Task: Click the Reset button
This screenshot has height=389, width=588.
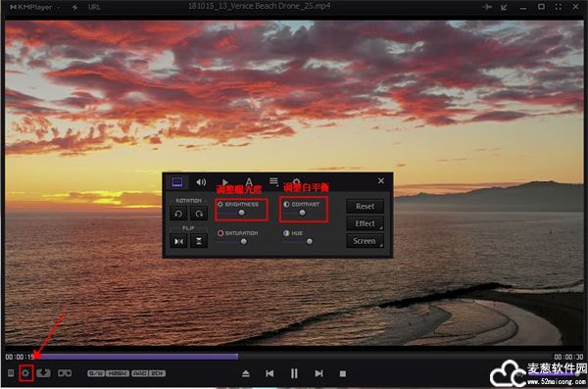Action: (365, 206)
